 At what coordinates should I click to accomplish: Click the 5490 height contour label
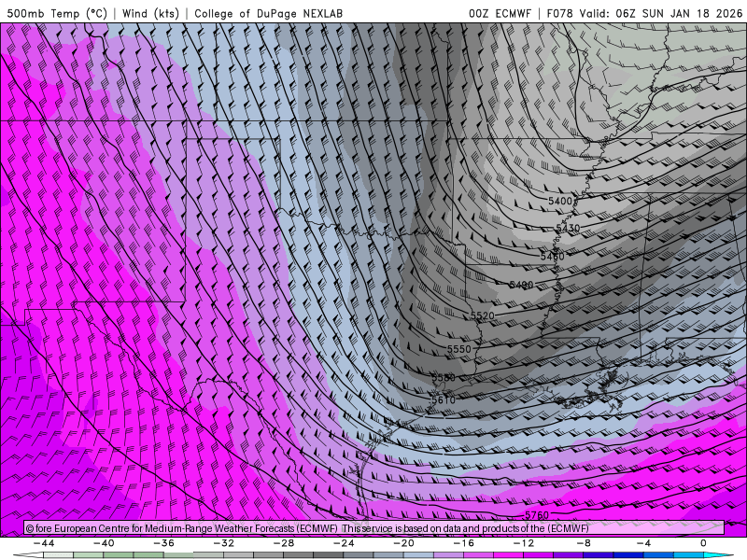(x=521, y=285)
